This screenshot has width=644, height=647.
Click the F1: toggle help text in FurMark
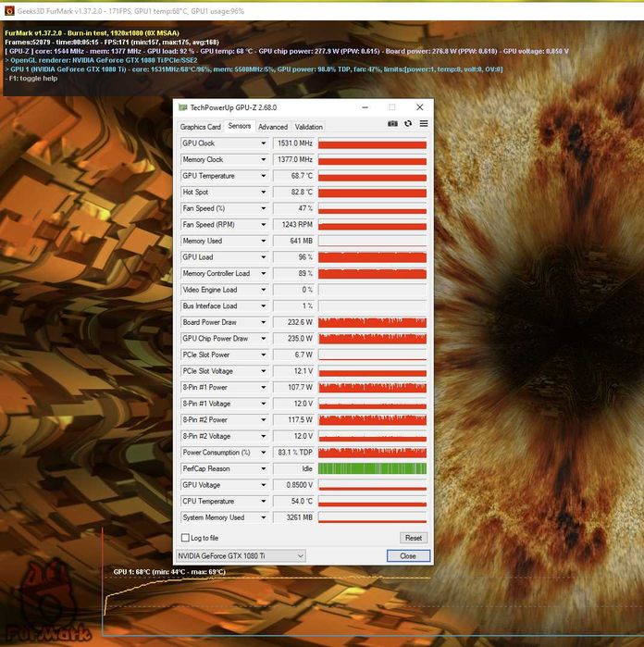pyautogui.click(x=31, y=79)
